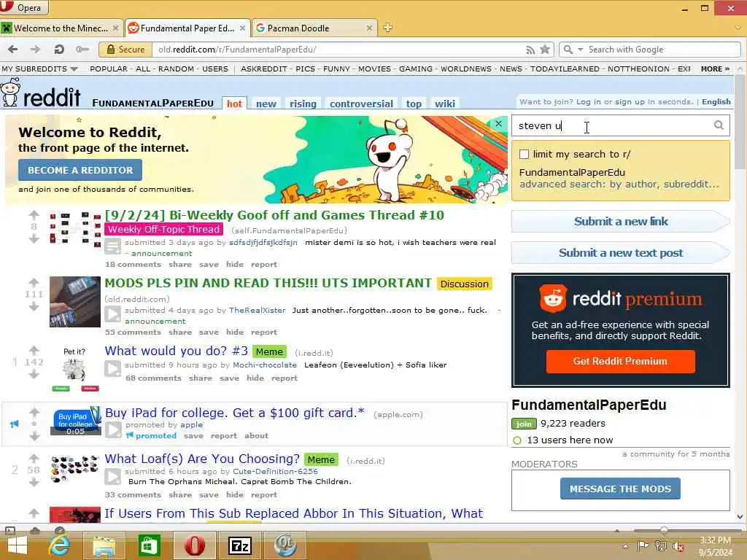Click the English language link

pos(716,102)
